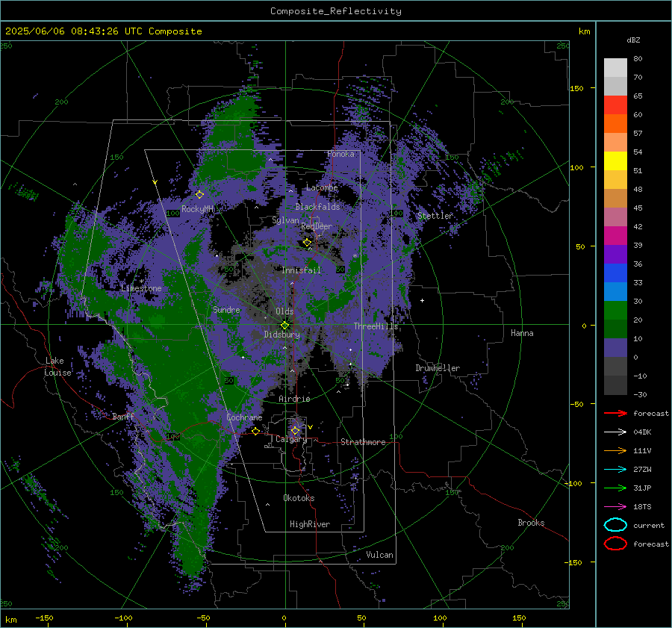Select the magenta 18TS arrow legend icon
The image size is (672, 628).
click(x=615, y=507)
